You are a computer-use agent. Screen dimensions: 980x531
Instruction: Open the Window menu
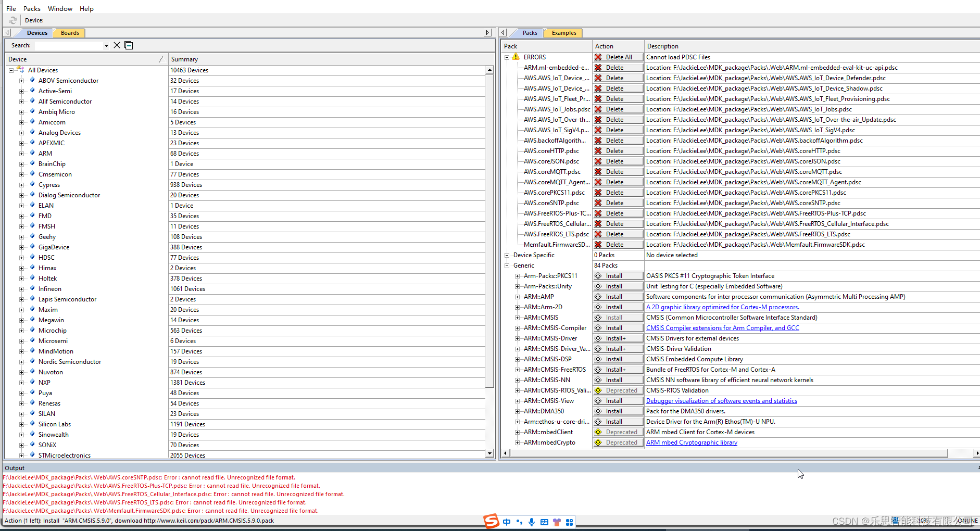(60, 8)
